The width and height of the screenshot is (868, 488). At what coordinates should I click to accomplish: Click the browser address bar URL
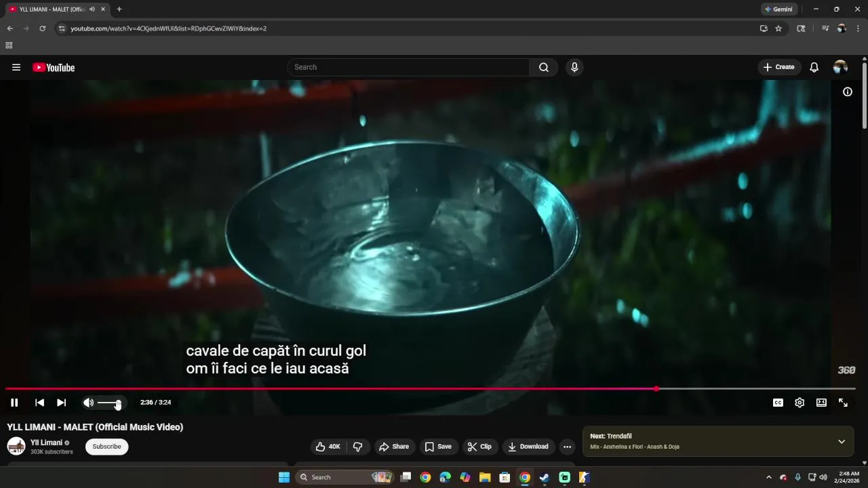point(169,28)
